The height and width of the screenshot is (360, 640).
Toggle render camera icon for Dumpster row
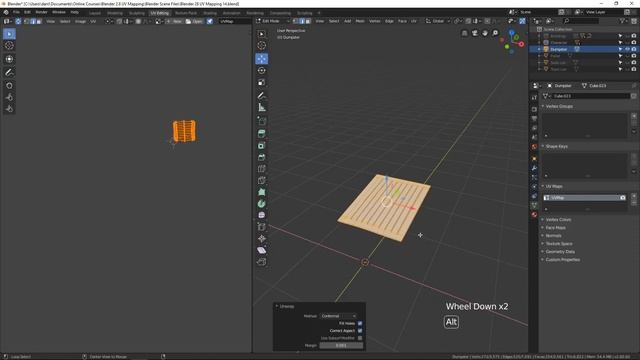coord(634,49)
